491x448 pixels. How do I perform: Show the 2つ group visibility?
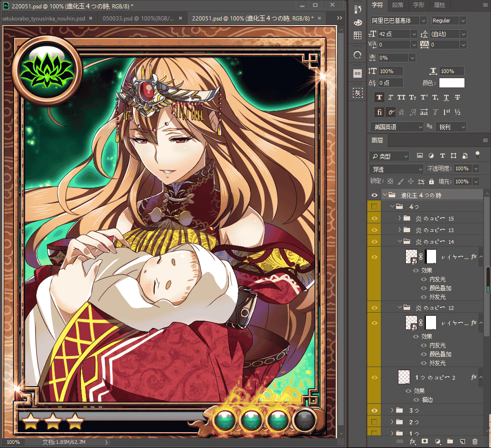pyautogui.click(x=374, y=422)
